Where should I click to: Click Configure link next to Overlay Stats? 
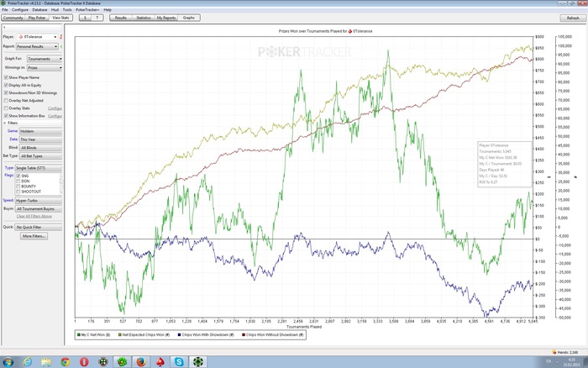55,108
